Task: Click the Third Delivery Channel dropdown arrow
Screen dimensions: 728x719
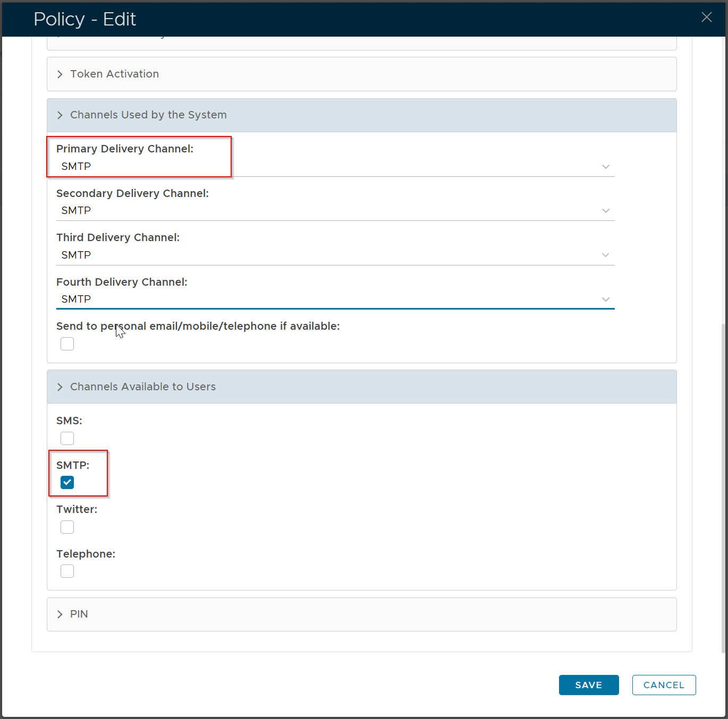Action: [605, 255]
